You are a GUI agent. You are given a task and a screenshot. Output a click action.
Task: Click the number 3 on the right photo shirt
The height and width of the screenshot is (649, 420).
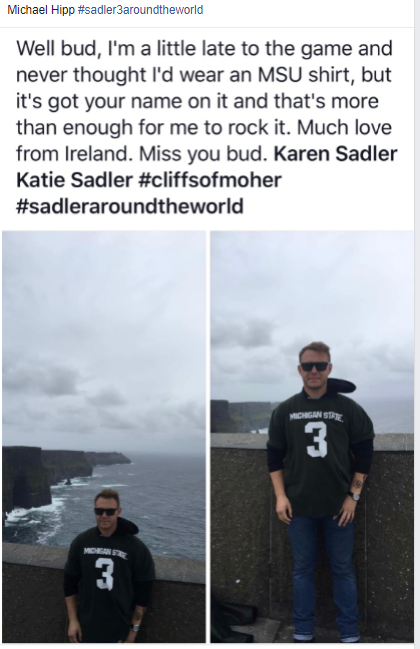point(317,440)
